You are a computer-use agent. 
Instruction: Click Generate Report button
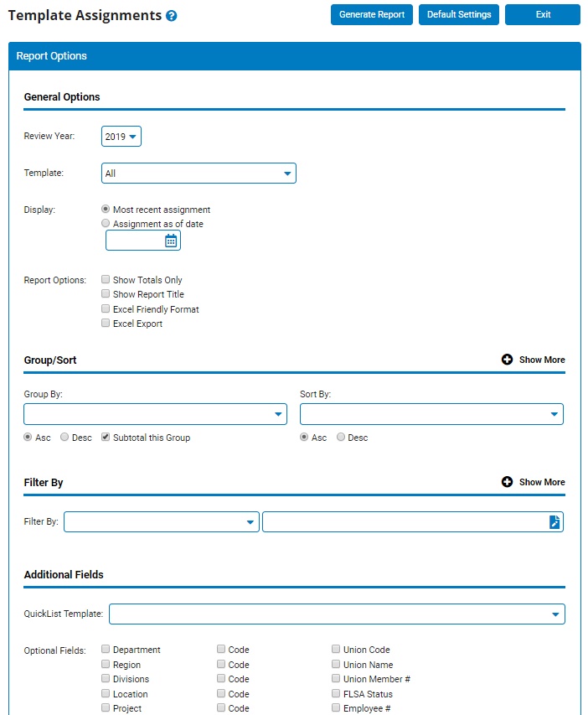click(x=372, y=14)
